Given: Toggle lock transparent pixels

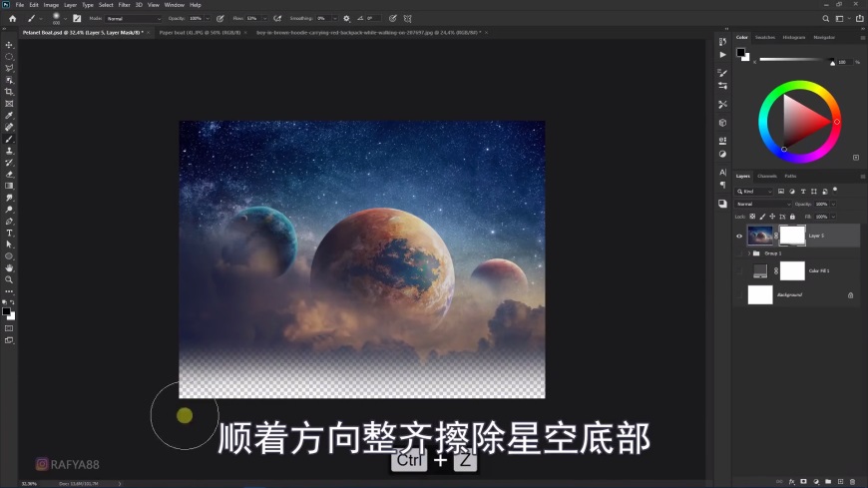Looking at the screenshot, I should tap(752, 217).
